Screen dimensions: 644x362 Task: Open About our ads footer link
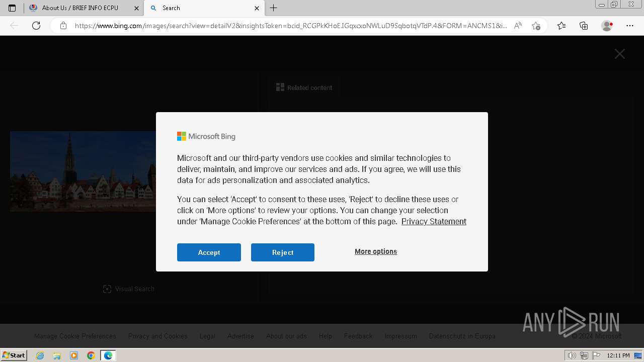[286, 336]
